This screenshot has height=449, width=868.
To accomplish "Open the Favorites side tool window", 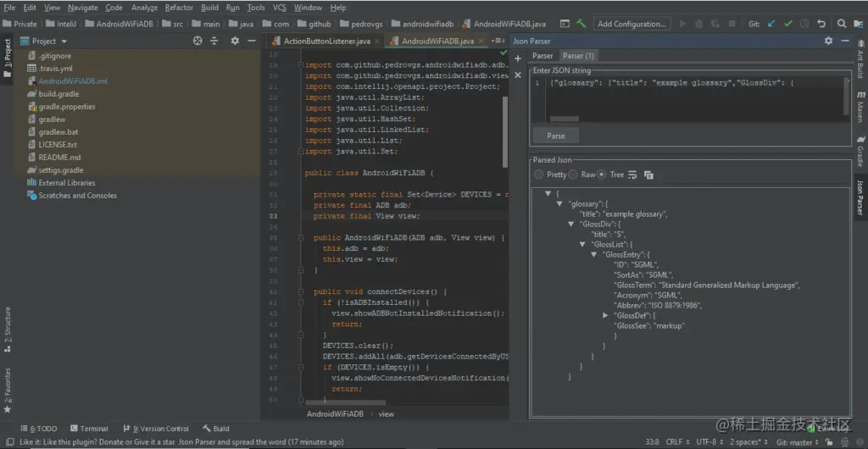I will coord(7,391).
